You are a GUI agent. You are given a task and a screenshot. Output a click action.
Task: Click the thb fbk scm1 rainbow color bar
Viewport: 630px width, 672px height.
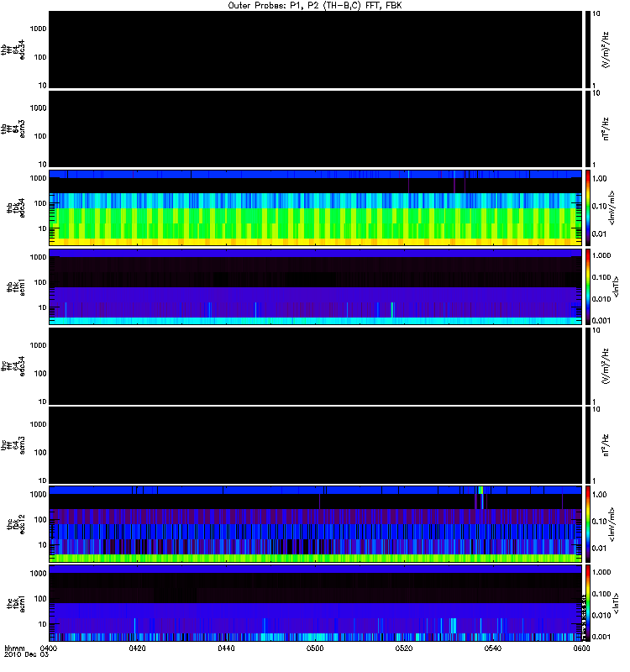(x=588, y=286)
